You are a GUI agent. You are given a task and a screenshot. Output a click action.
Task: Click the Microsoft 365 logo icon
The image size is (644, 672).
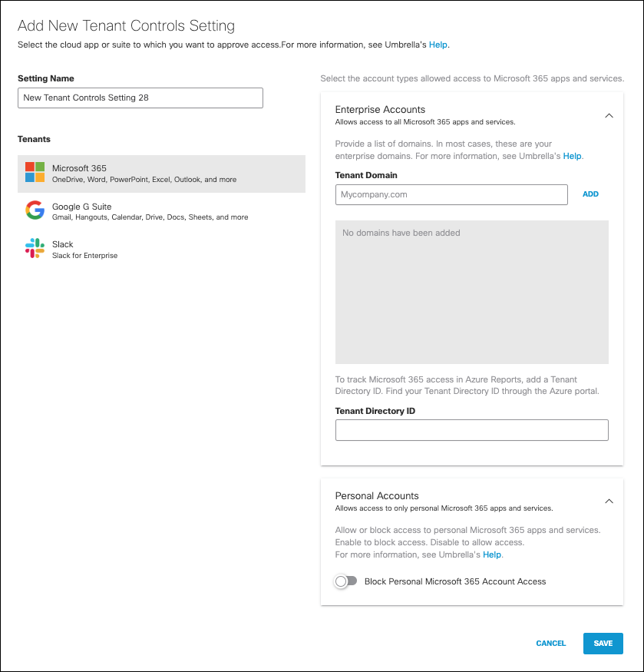point(35,172)
